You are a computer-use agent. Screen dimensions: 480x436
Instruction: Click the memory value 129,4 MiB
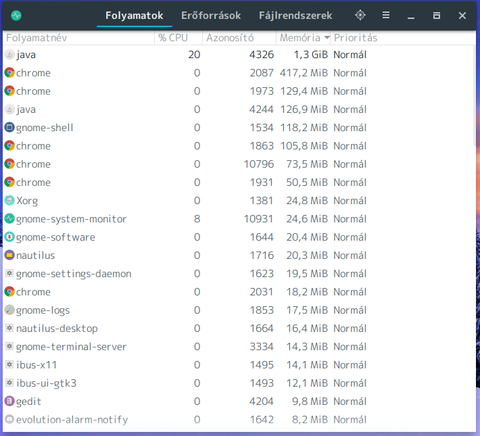tap(304, 91)
